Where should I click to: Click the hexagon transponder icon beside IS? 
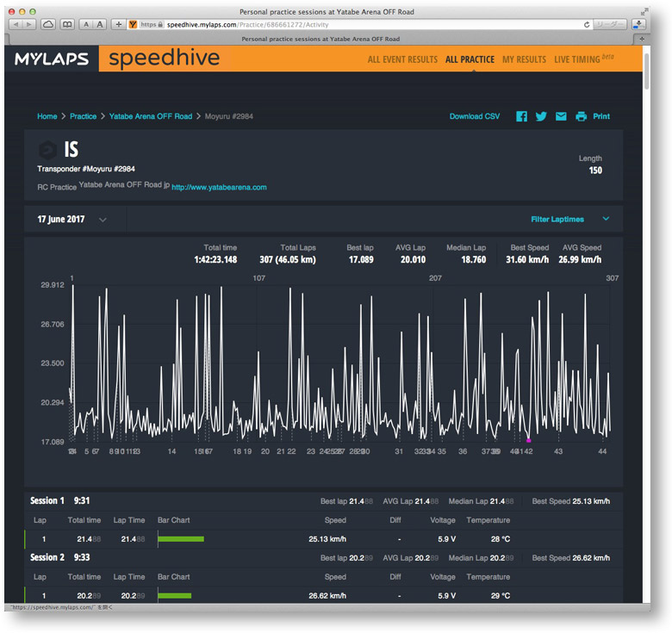[47, 150]
